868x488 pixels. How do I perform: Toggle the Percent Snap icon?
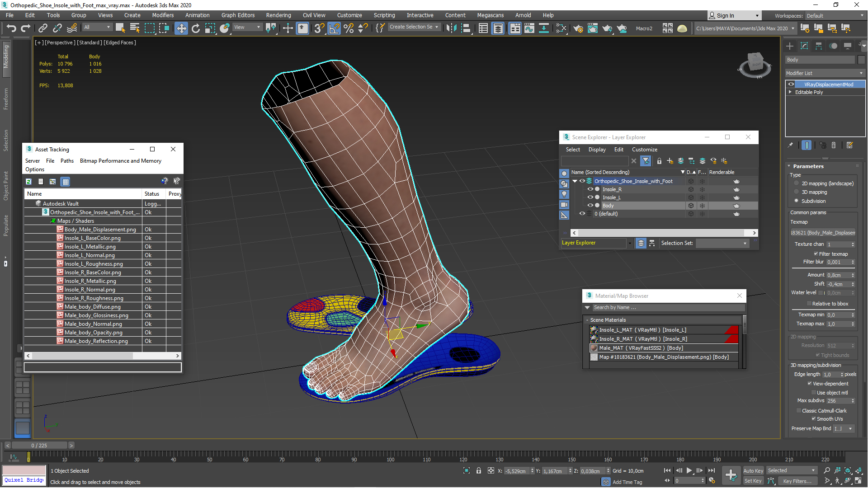pyautogui.click(x=349, y=28)
